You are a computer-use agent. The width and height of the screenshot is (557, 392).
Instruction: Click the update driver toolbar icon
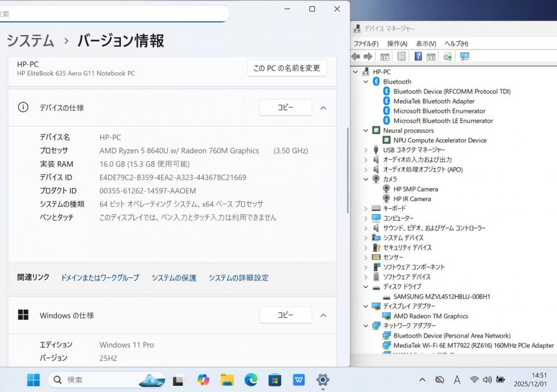point(447,56)
